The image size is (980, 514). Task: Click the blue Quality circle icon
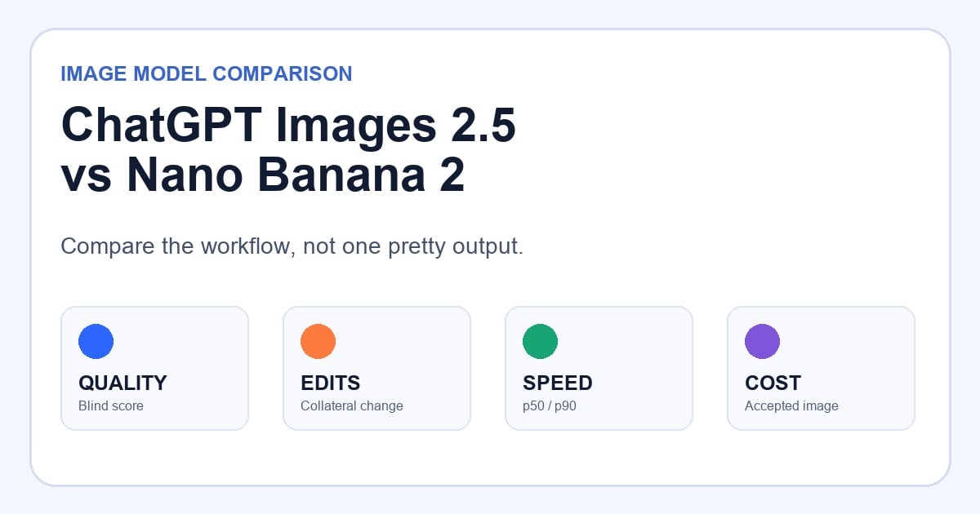[96, 341]
